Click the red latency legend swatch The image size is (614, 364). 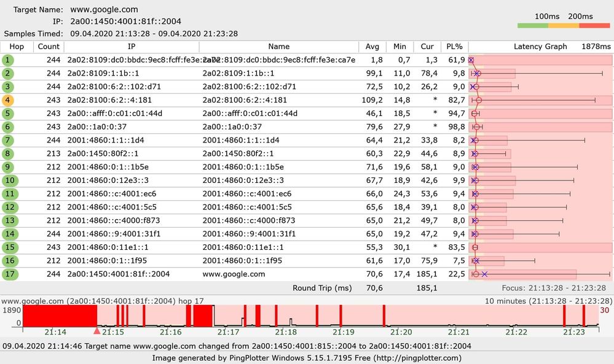tap(594, 26)
